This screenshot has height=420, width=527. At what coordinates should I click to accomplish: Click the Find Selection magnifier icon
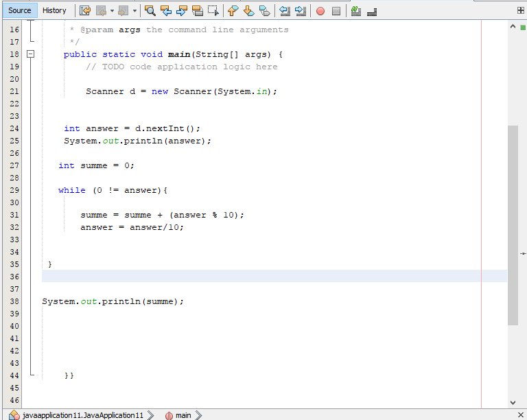pos(150,11)
